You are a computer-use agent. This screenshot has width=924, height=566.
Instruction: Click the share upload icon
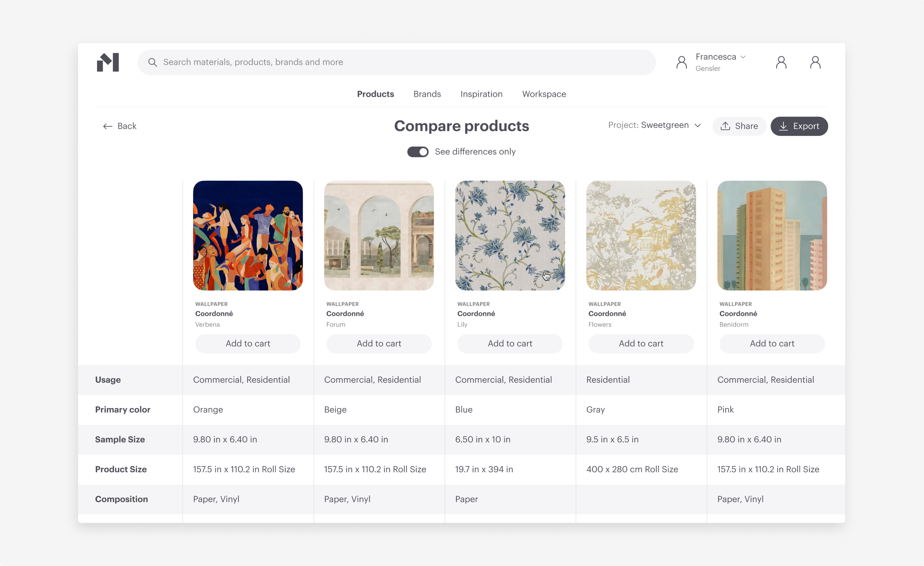click(x=725, y=126)
